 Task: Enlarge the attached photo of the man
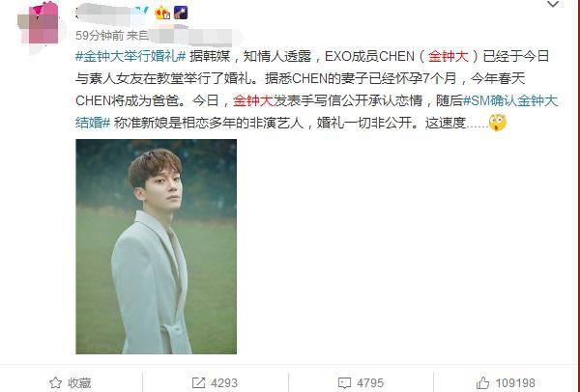156,246
